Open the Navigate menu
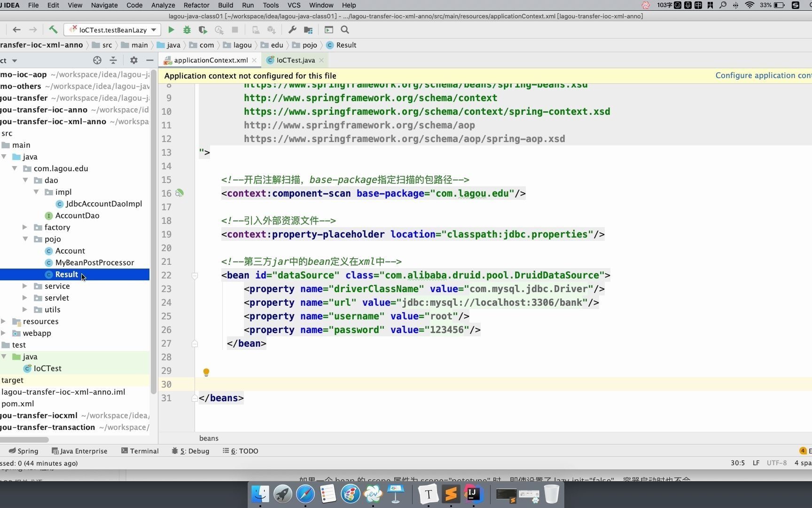 tap(104, 5)
